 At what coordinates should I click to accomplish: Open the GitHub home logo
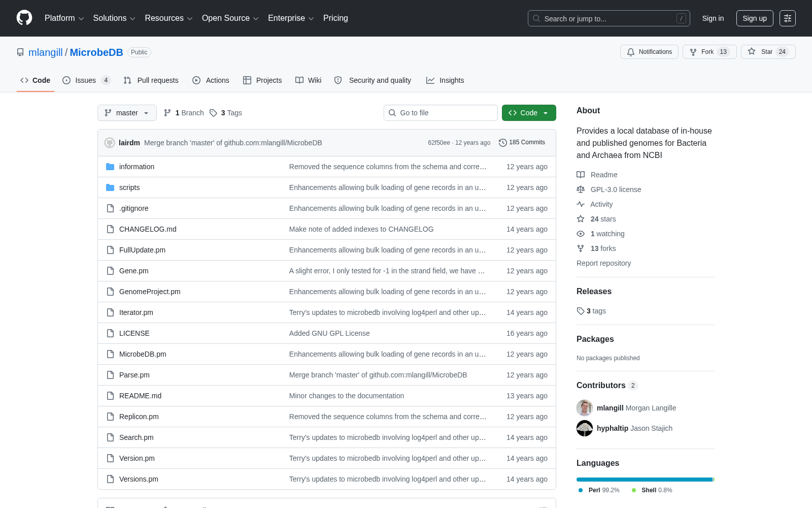(24, 18)
